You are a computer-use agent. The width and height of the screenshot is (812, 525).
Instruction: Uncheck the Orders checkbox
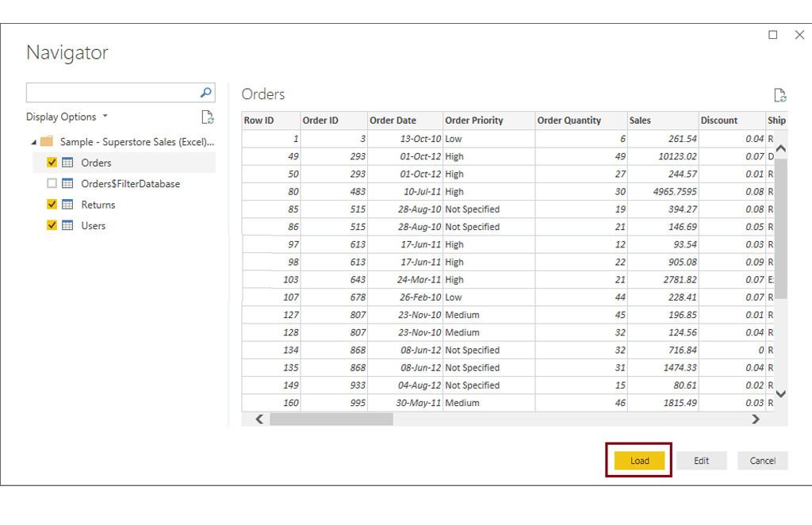pyautogui.click(x=52, y=162)
